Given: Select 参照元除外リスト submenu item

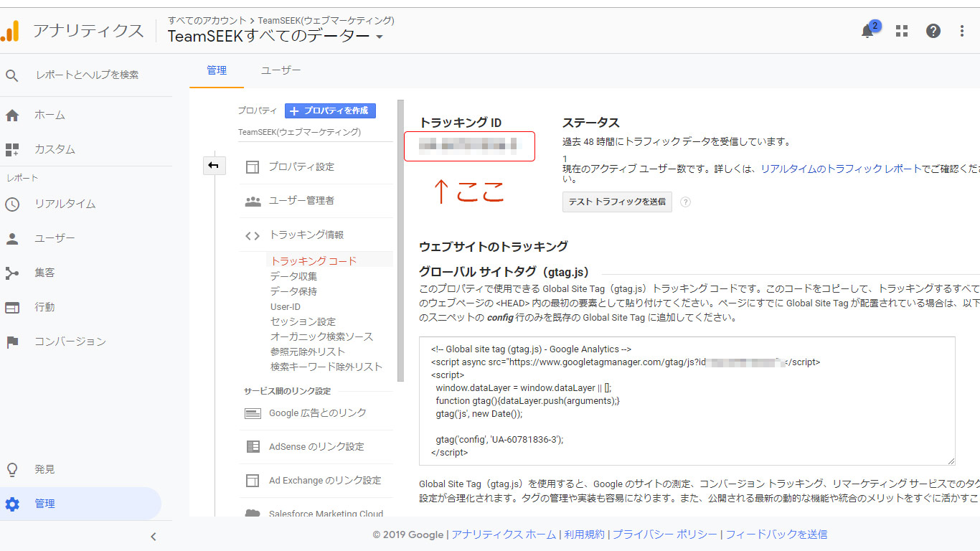Looking at the screenshot, I should (x=308, y=352).
